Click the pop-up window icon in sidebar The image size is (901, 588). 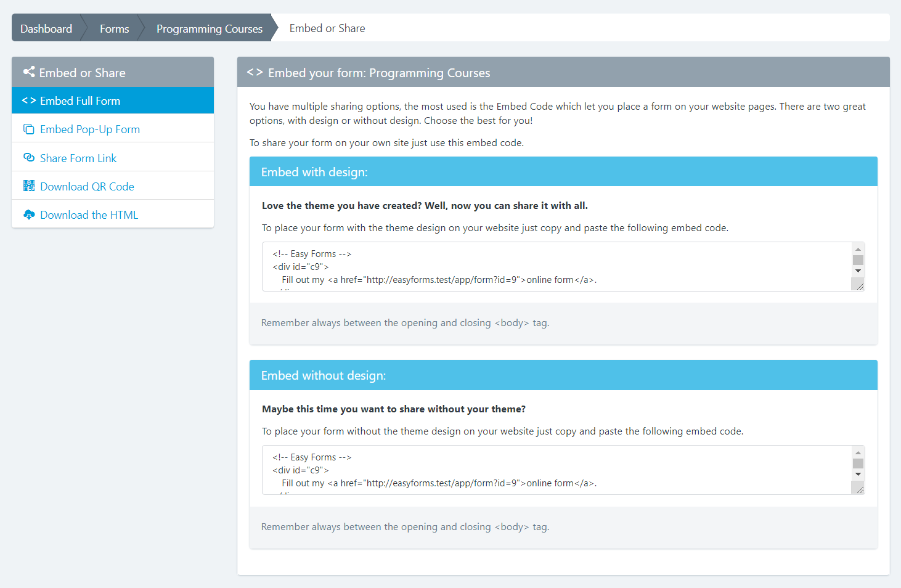pos(28,129)
